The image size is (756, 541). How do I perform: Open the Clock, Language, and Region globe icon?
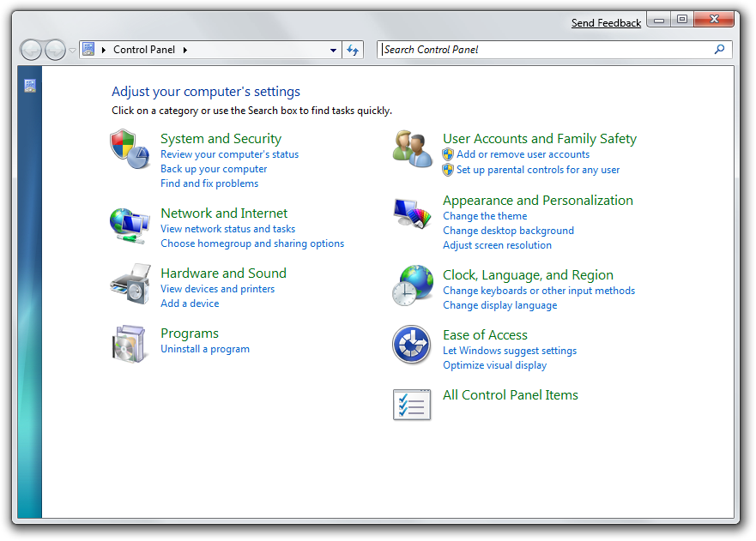[412, 286]
